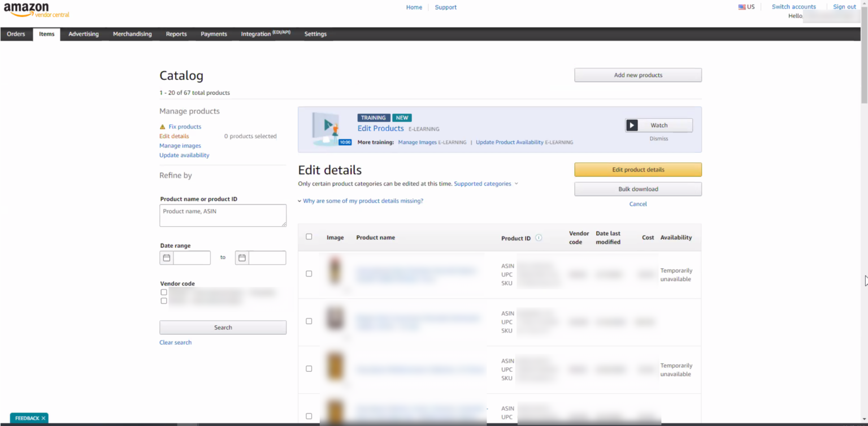
Task: Open the US country selector dropdown
Action: point(747,7)
